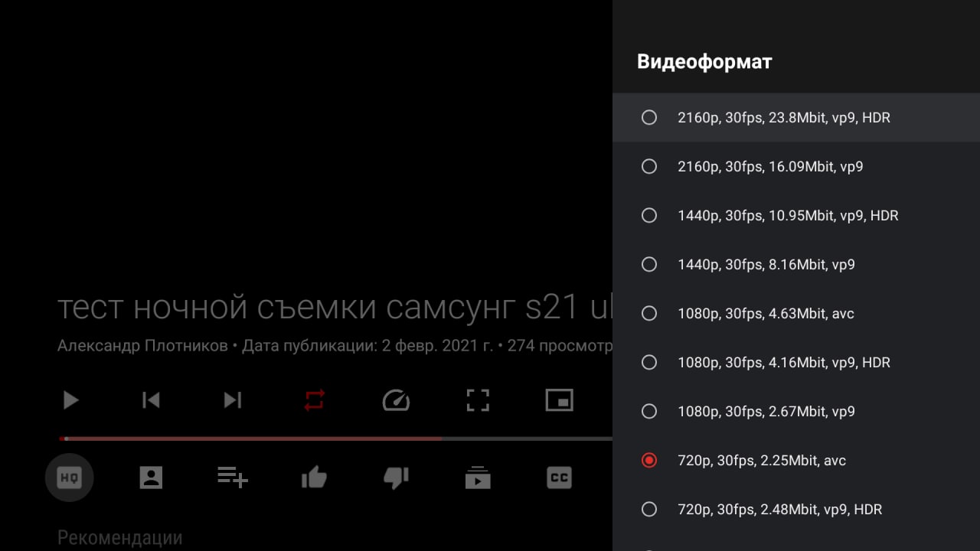Open the channel account icon
The width and height of the screenshot is (980, 551).
[x=151, y=478]
